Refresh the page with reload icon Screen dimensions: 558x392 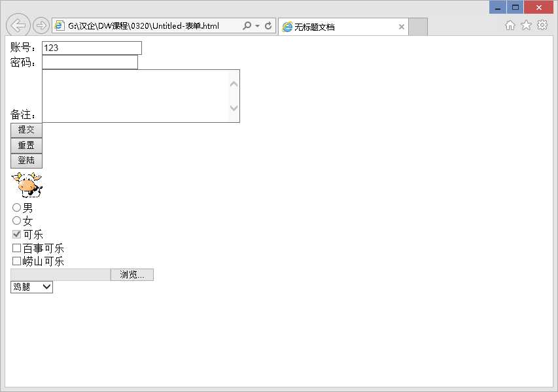(x=268, y=25)
